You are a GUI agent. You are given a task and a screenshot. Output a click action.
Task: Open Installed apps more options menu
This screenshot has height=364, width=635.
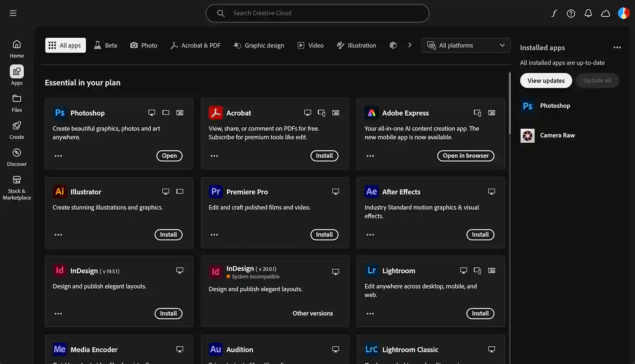617,48
